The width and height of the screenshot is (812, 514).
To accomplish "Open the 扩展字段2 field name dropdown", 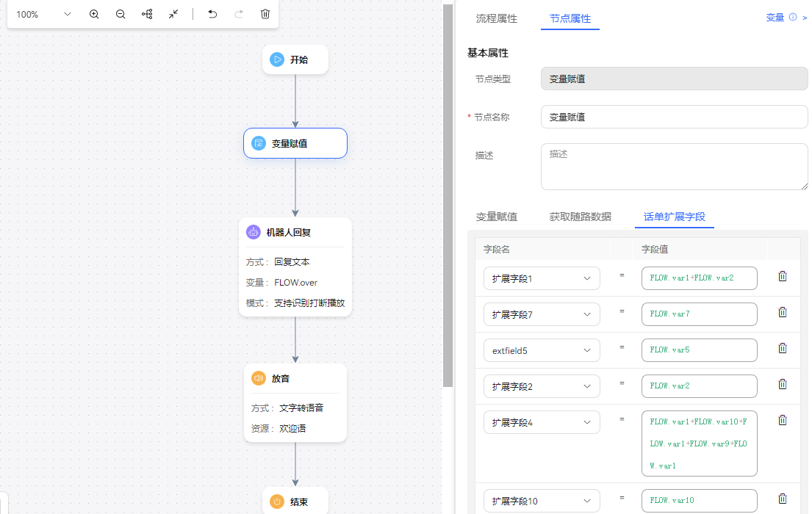I will point(542,386).
